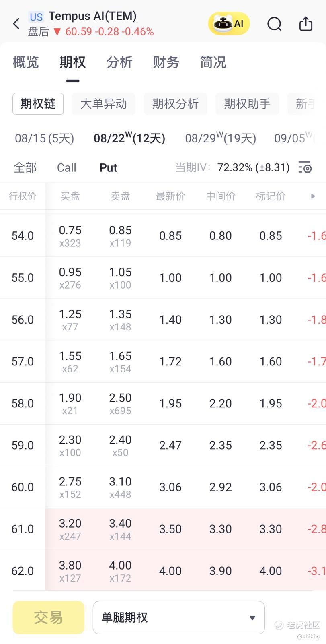Tap the share icon

305,24
